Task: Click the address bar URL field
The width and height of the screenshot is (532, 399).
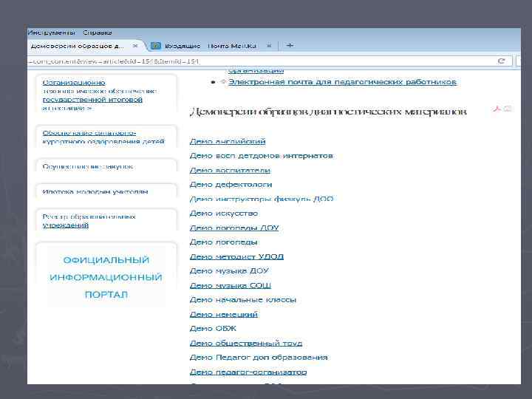Action: [262, 61]
